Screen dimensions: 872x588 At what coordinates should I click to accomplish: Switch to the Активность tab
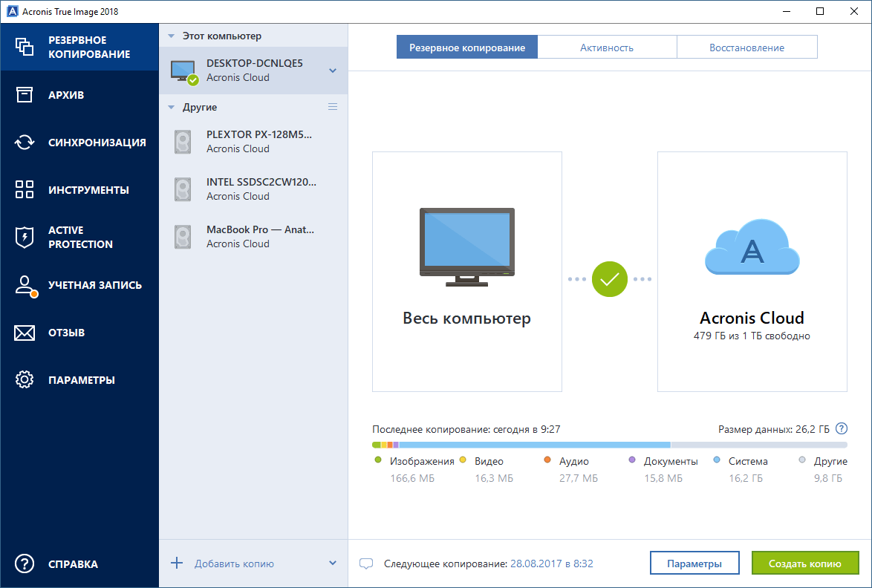click(x=607, y=46)
